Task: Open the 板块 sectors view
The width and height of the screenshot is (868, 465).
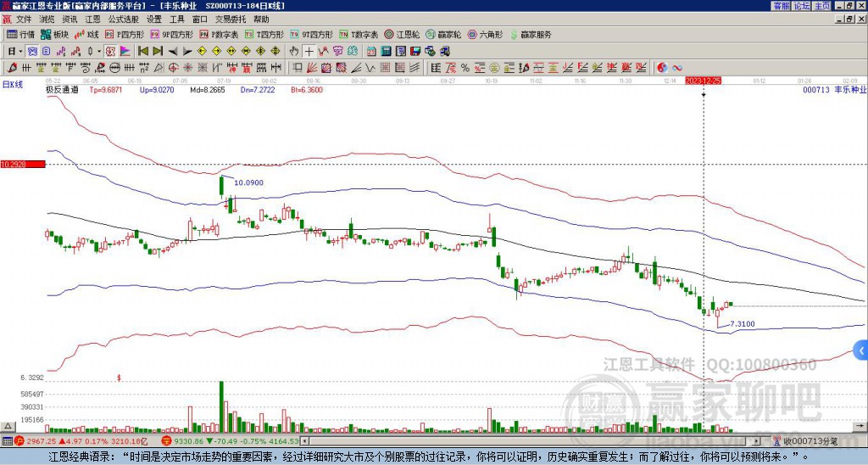Action: [54, 34]
